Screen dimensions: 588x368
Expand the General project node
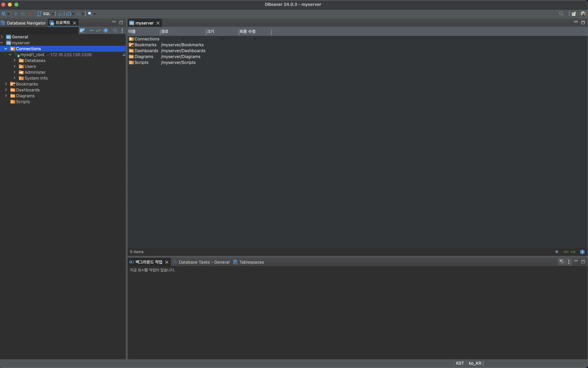tap(2, 37)
